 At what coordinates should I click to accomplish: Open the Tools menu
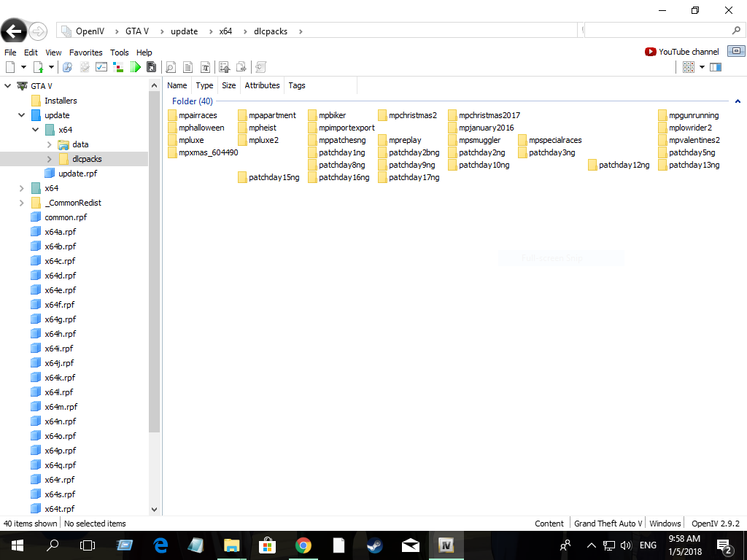(x=119, y=52)
